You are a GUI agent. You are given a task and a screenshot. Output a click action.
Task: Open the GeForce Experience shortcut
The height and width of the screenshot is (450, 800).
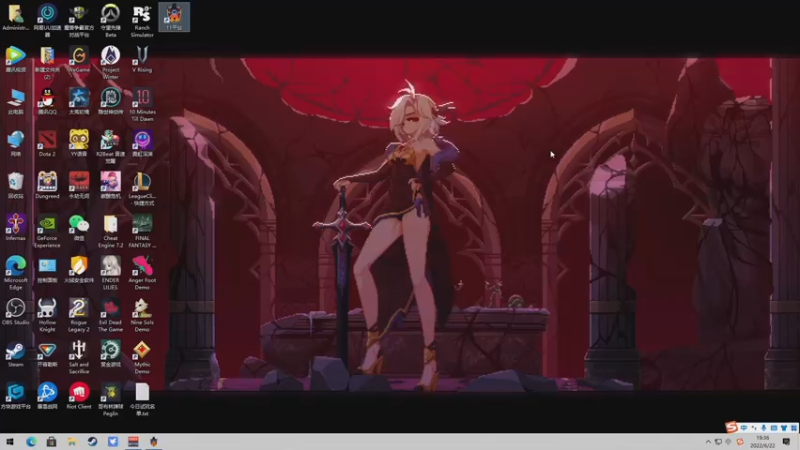point(47,231)
